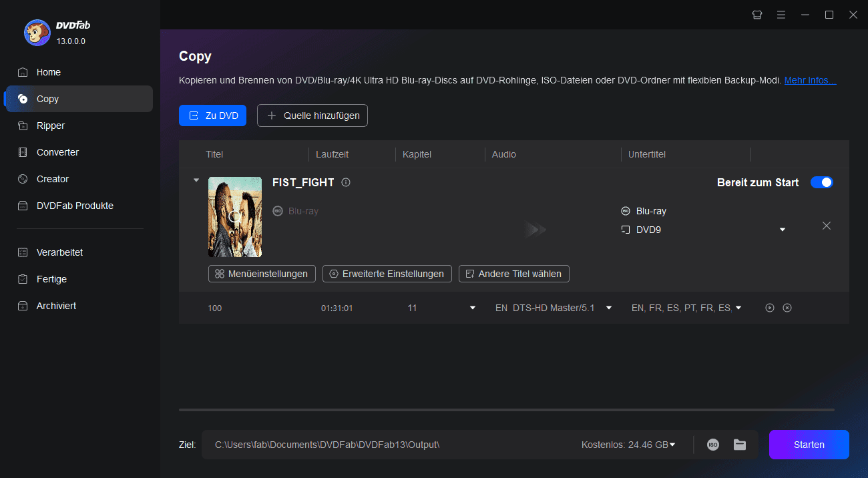Click the Audio column header
This screenshot has width=868, height=478.
pos(504,154)
